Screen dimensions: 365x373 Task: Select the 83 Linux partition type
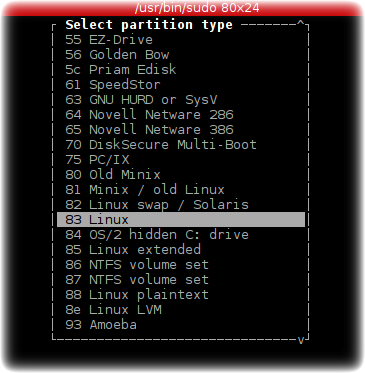click(x=181, y=220)
